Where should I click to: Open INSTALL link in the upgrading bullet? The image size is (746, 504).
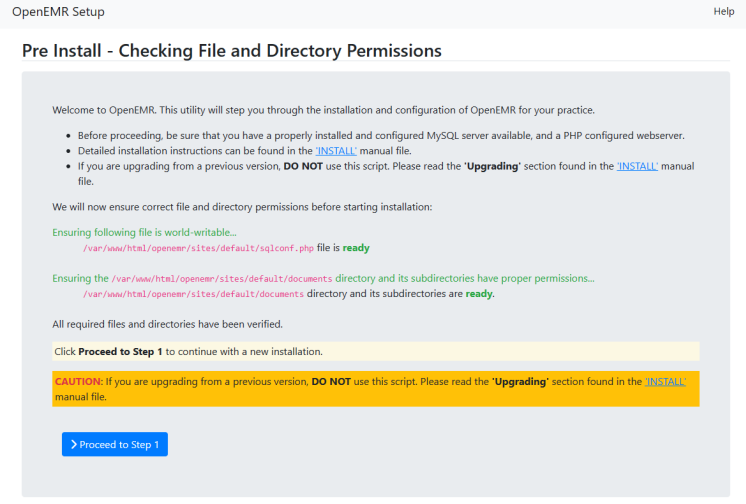pos(637,166)
